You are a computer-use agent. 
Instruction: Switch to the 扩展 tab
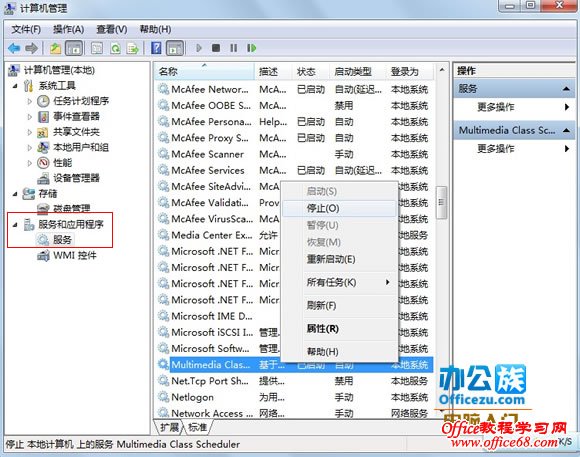click(169, 427)
